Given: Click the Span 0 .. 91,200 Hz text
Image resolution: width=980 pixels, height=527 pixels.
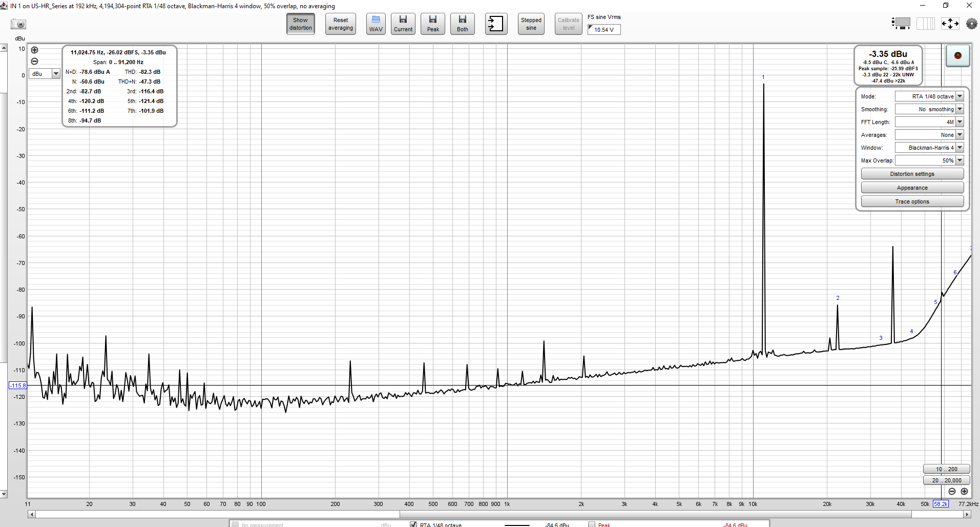Looking at the screenshot, I should point(118,62).
